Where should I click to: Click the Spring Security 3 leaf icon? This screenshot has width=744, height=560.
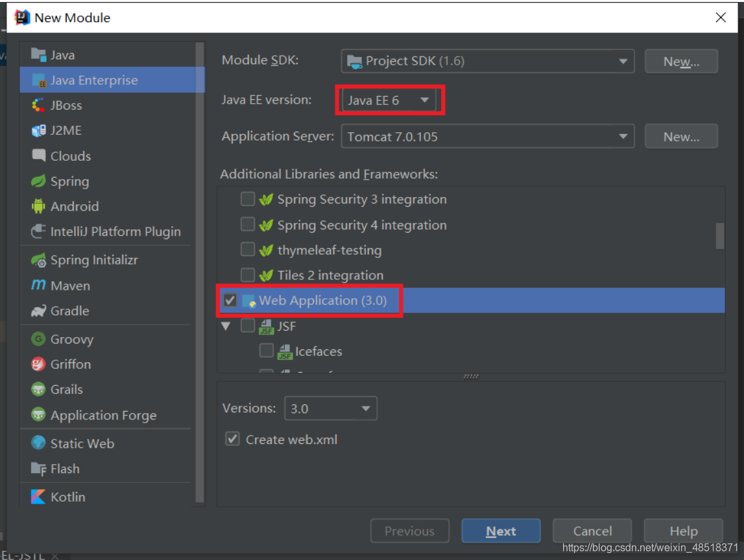(x=266, y=199)
